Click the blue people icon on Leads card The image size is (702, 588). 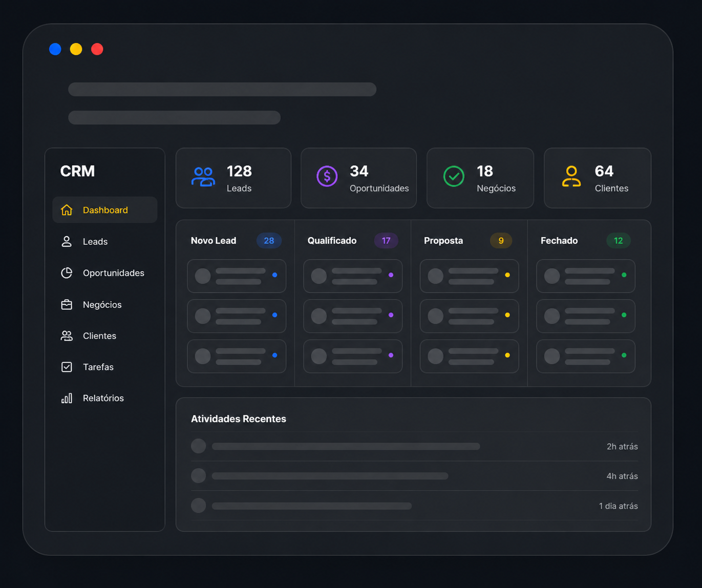pos(203,177)
